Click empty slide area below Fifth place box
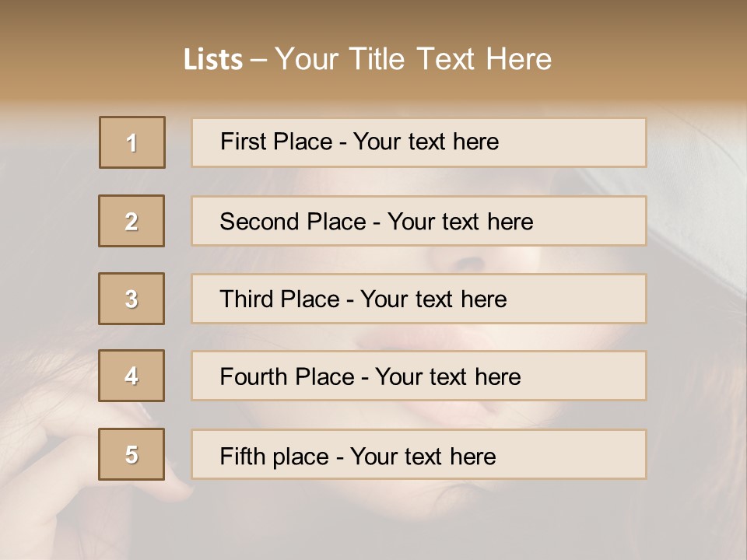The width and height of the screenshot is (747, 560). click(419, 521)
